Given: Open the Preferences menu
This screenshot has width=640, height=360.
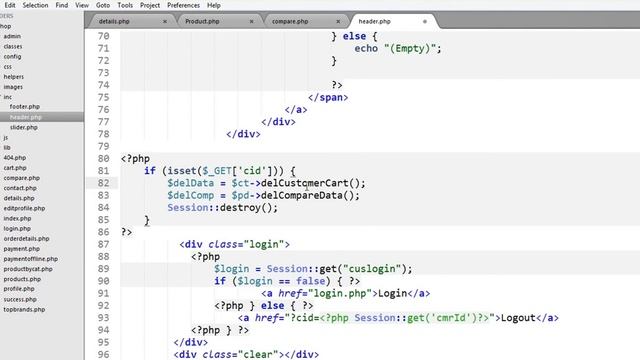Looking at the screenshot, I should [x=183, y=5].
